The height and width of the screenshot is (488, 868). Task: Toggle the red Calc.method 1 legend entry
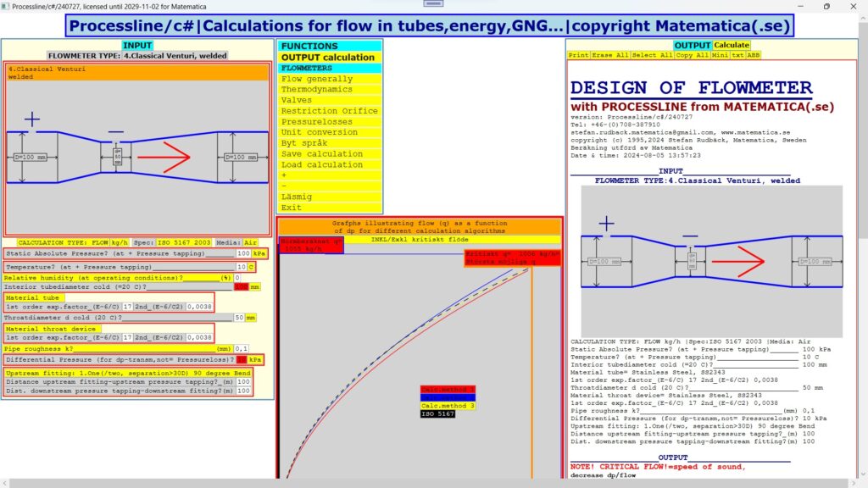pos(448,389)
